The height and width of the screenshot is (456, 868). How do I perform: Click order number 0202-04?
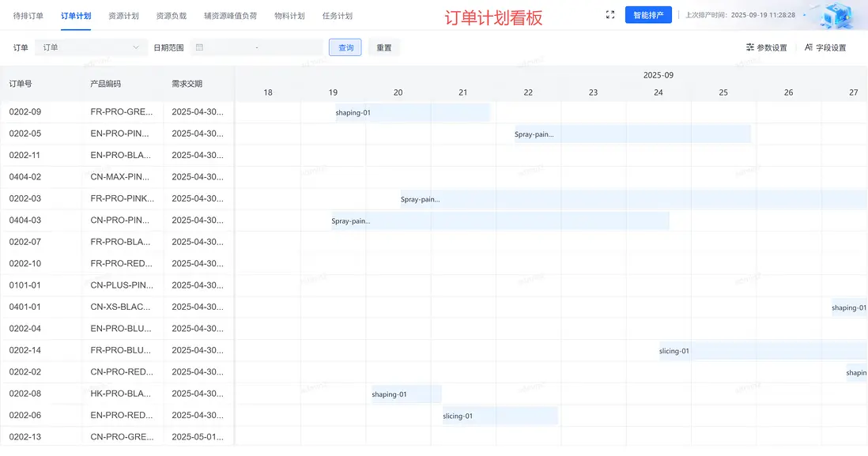(x=25, y=328)
